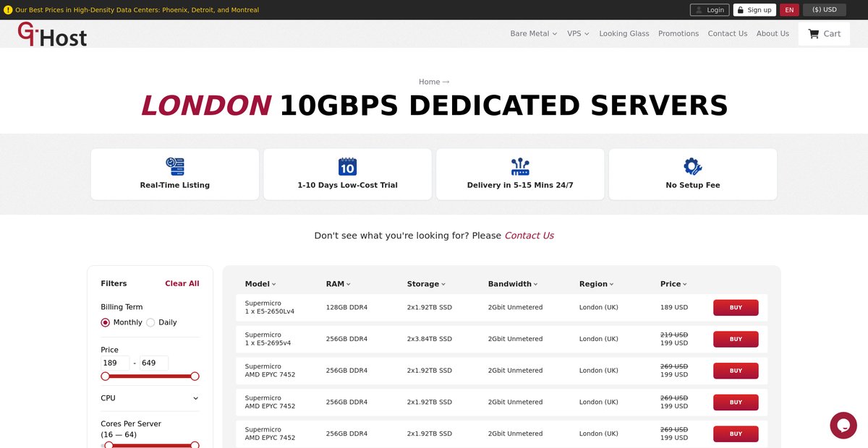Select Monthly billing term

[106, 322]
